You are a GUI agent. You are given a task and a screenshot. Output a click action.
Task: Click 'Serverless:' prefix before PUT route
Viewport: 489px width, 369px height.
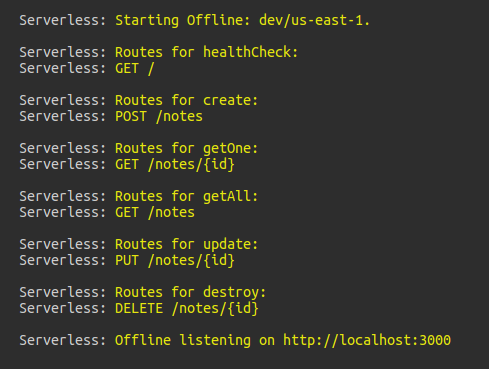coord(63,260)
